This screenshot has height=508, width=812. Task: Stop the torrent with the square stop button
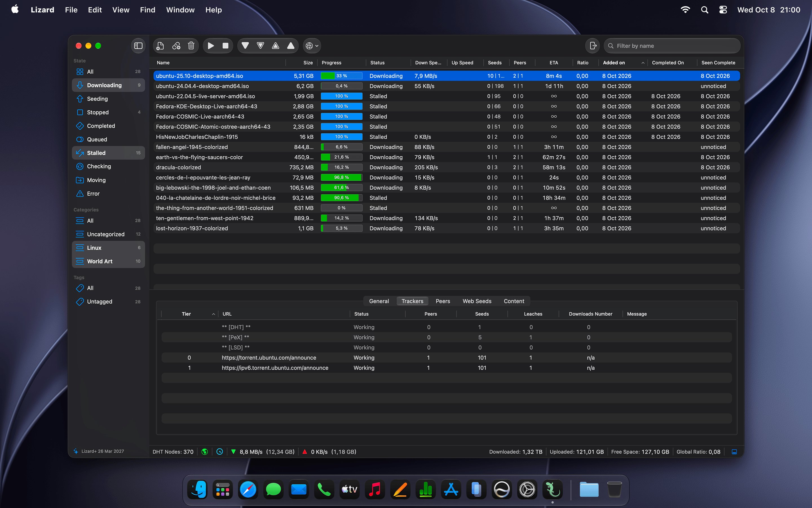point(226,46)
